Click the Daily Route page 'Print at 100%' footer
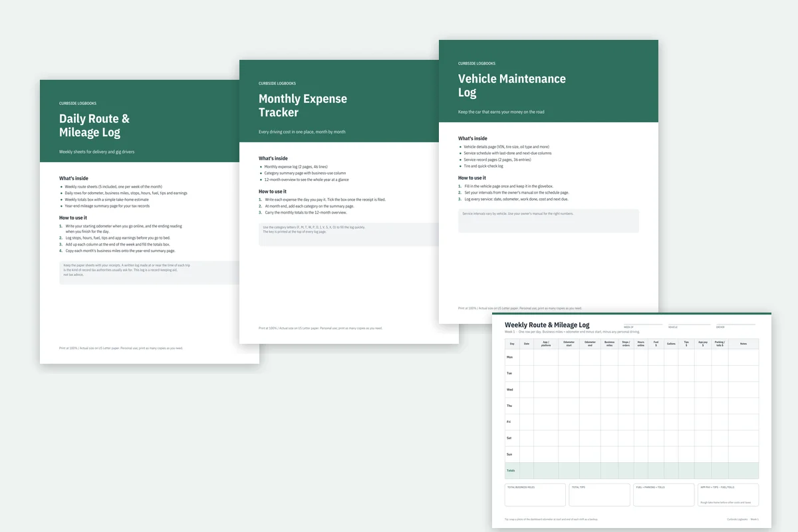 pyautogui.click(x=121, y=348)
